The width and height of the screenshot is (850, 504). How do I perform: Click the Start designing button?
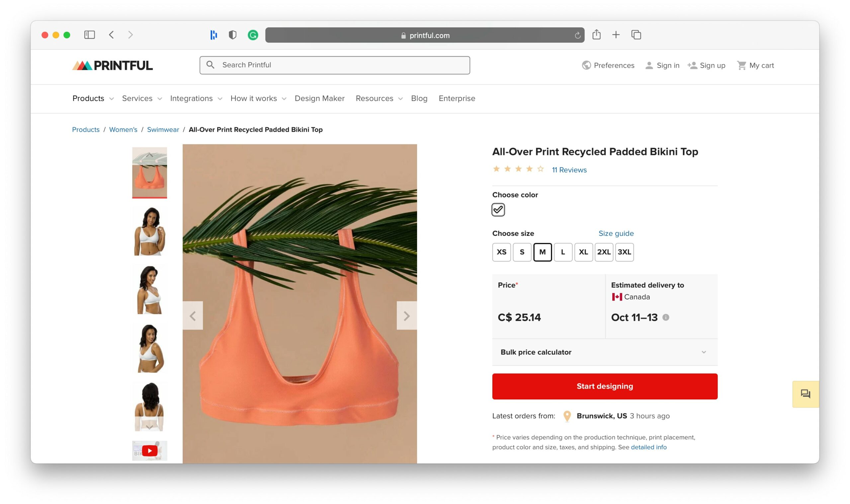[x=605, y=386]
